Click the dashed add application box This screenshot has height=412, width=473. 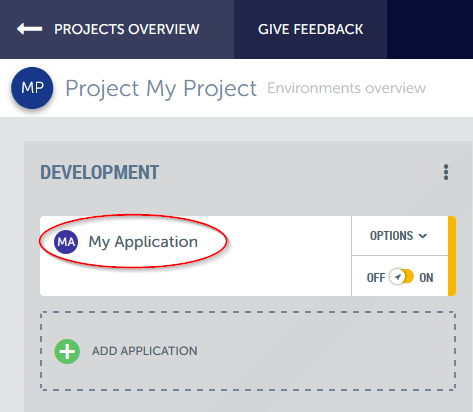[x=248, y=351]
